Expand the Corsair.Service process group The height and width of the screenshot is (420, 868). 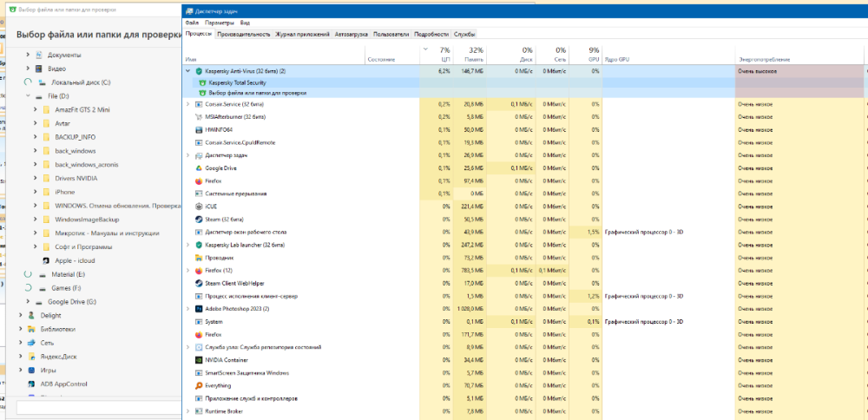tap(188, 104)
